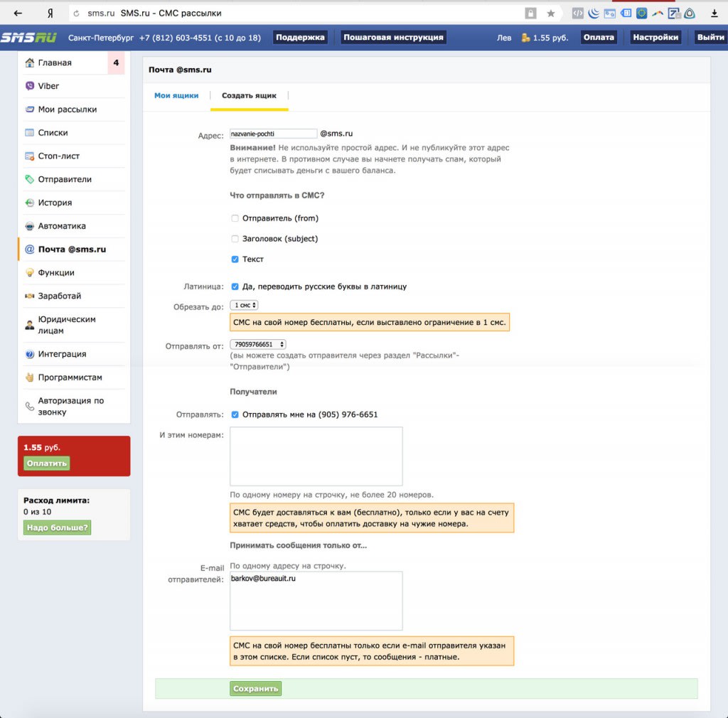The image size is (728, 718).
Task: Click the Интеграция question-mark icon
Action: [x=30, y=354]
